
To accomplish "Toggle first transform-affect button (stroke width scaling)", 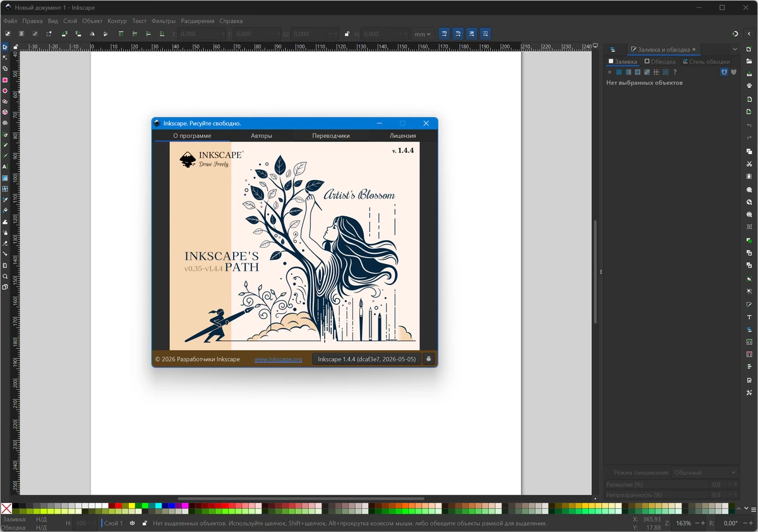I will point(444,34).
